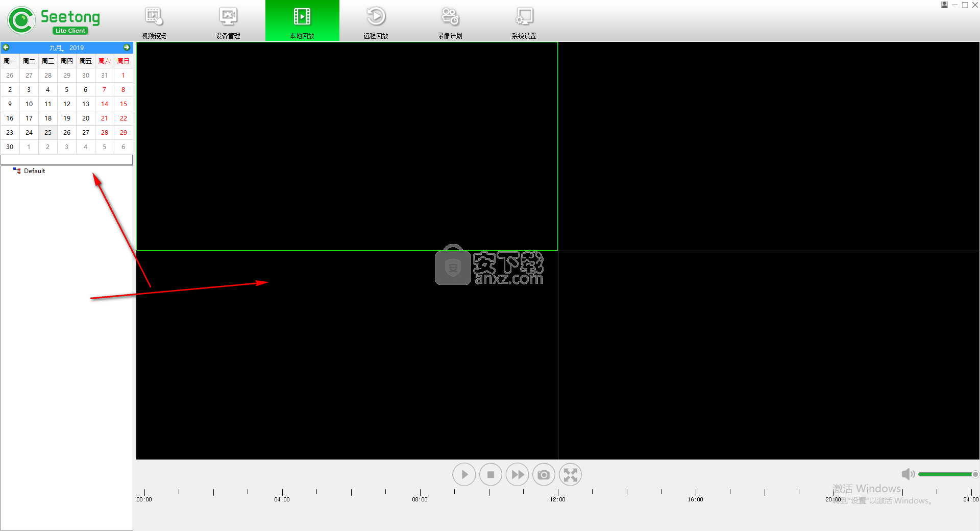Select September 18 in calendar

tap(48, 118)
